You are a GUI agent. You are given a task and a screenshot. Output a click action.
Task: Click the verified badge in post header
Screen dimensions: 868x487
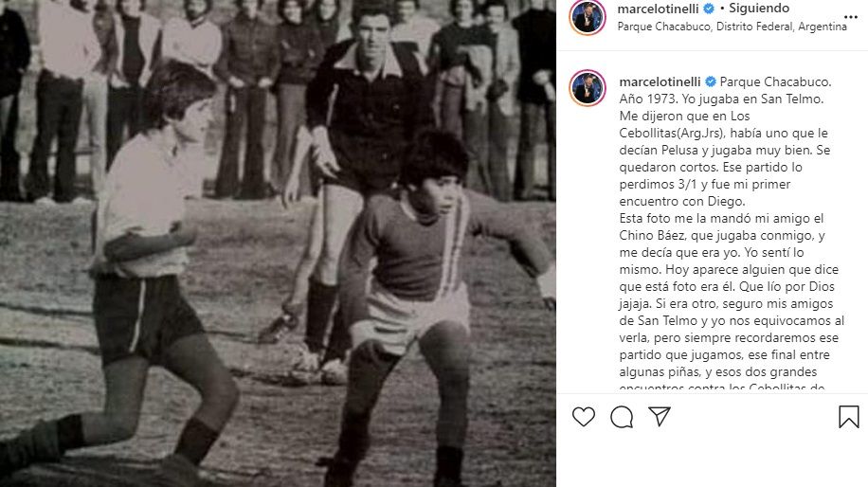pyautogui.click(x=709, y=9)
